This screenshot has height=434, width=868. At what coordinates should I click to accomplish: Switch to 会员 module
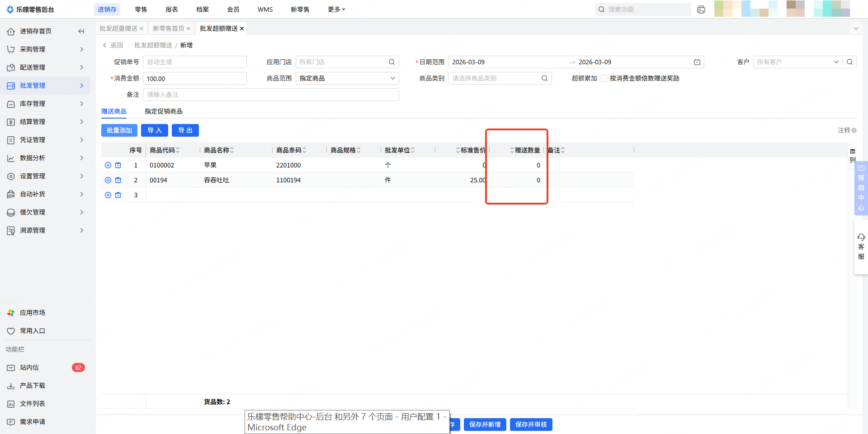tap(233, 10)
